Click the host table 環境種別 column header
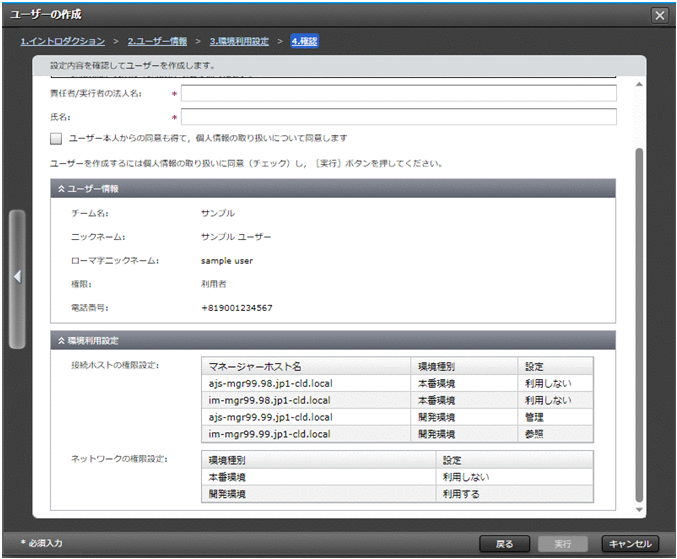 click(464, 366)
